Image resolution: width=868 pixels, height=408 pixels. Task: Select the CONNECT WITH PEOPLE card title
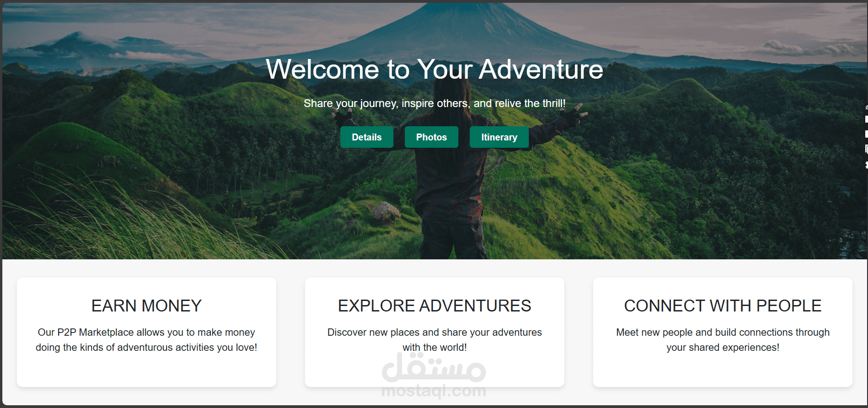[x=723, y=306]
